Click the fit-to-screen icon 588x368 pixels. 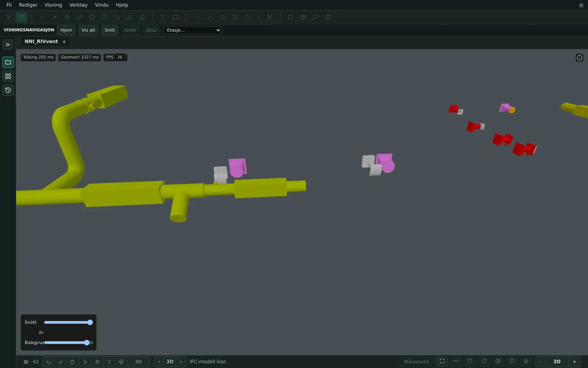click(442, 361)
